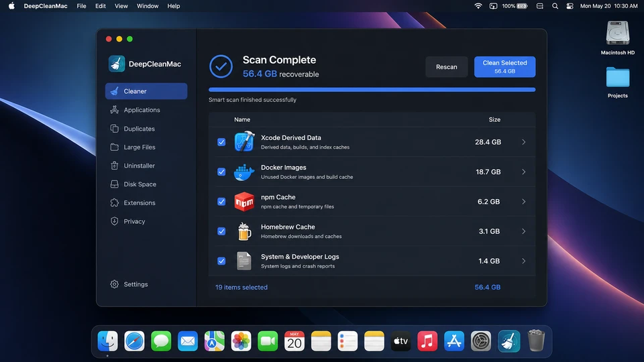Uncheck Docker Images checkbox
Image resolution: width=644 pixels, height=362 pixels.
click(x=221, y=172)
